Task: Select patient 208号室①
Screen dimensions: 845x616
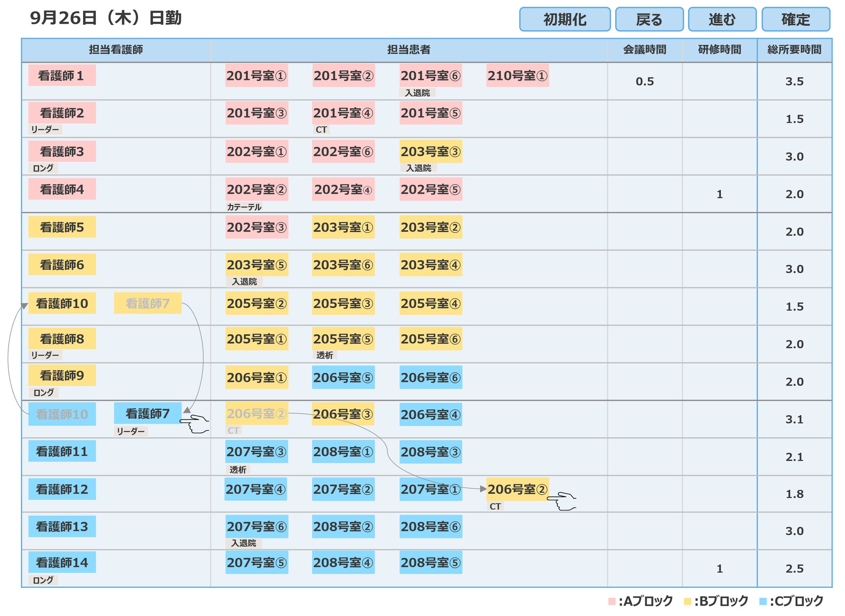Action: (x=344, y=451)
